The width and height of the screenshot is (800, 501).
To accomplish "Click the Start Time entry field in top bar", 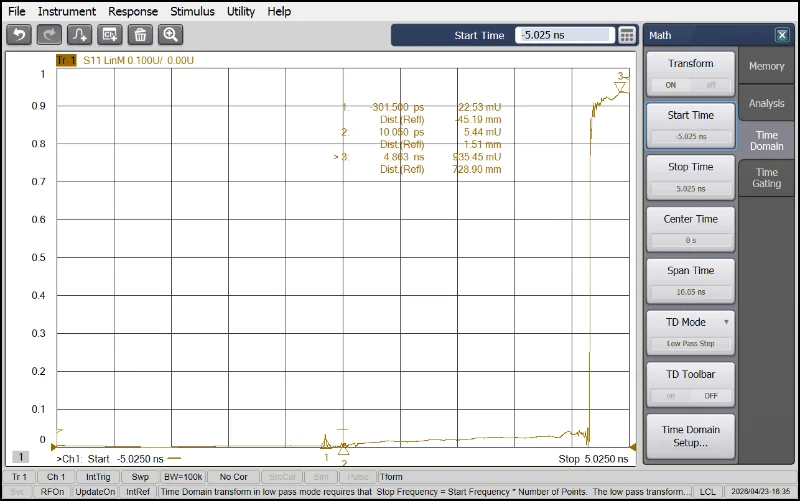I will (564, 35).
